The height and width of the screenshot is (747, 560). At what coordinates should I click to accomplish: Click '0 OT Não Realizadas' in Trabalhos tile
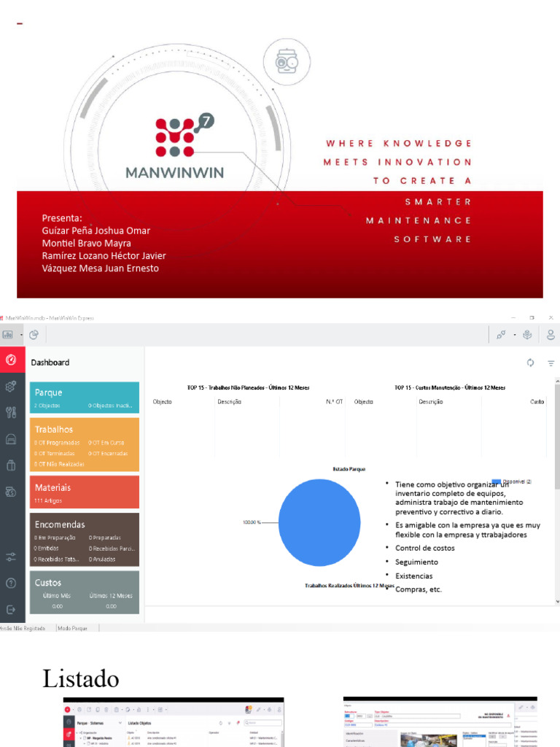[x=59, y=464]
